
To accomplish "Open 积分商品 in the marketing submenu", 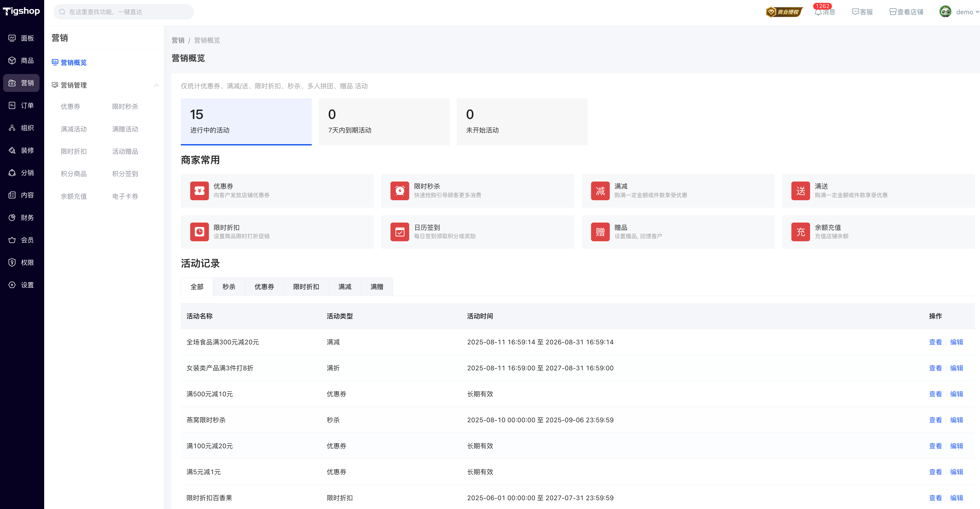I will (74, 174).
